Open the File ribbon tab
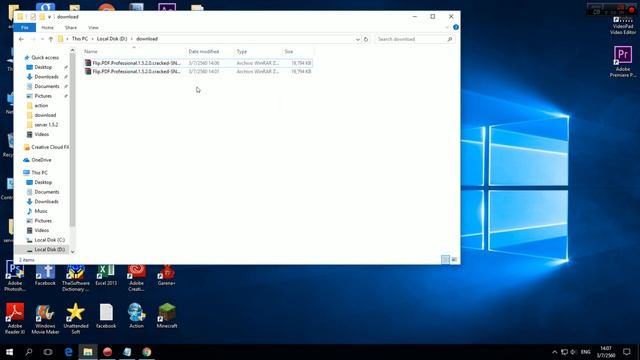640x360 pixels. coord(24,27)
